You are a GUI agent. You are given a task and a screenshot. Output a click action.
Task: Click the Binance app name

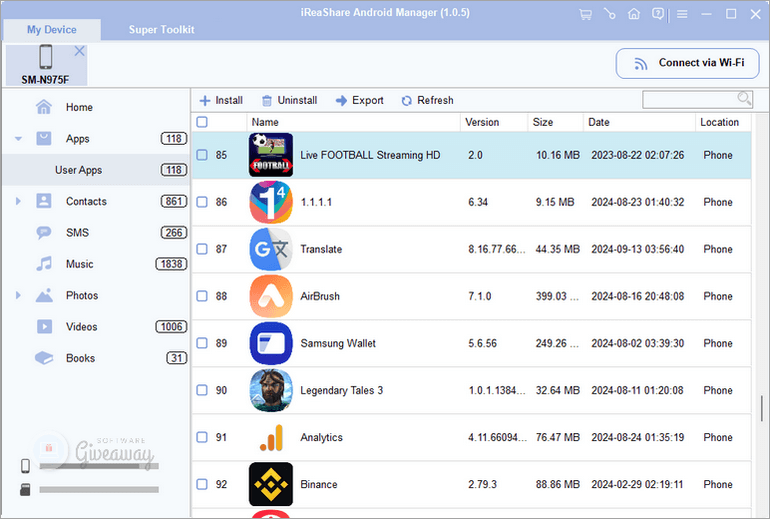pos(319,484)
